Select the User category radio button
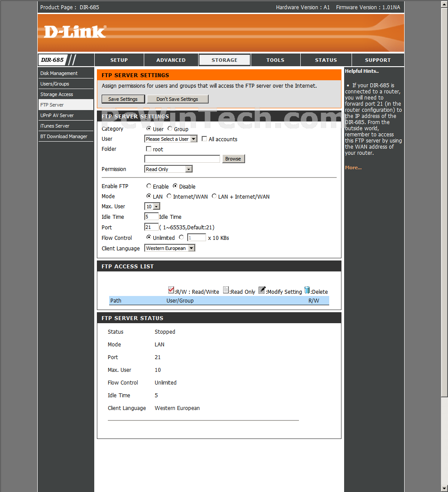 click(149, 128)
